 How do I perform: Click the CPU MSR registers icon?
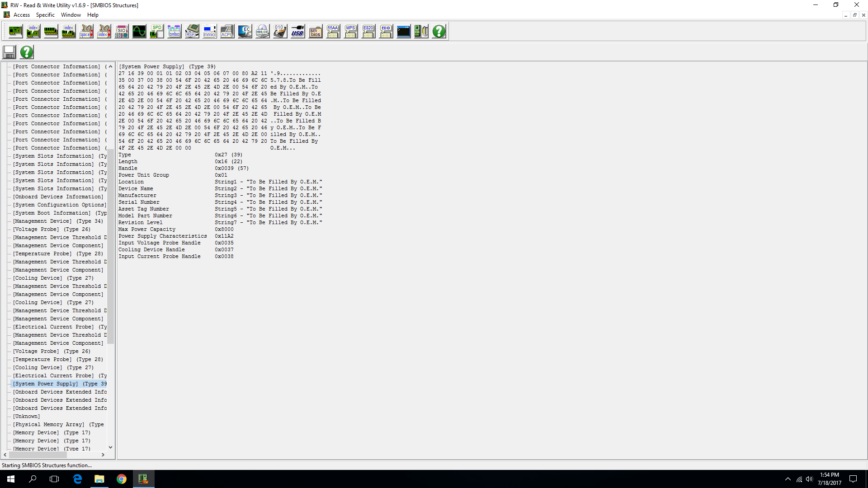[192, 31]
